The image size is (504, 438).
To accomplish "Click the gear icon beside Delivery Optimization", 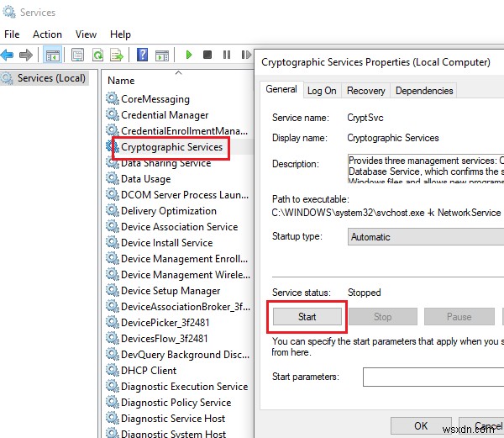I will (113, 210).
